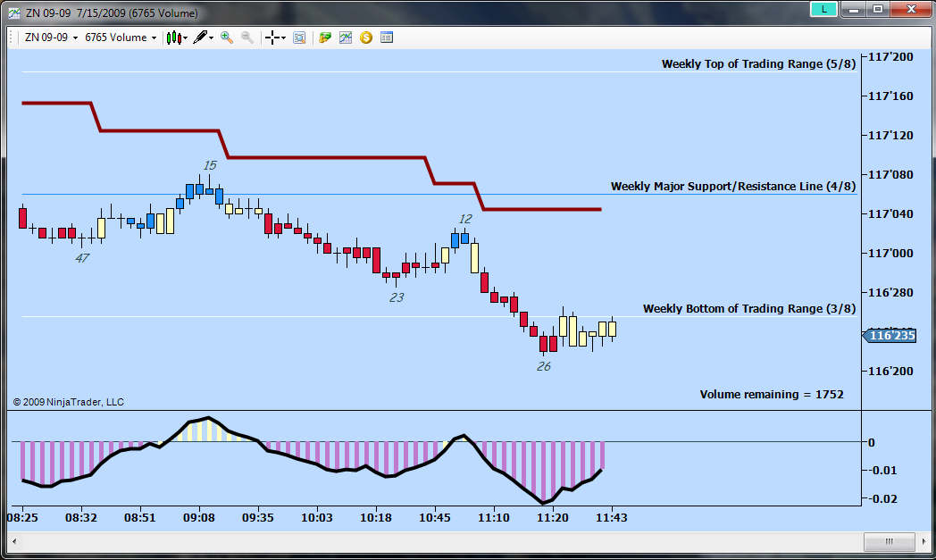Open the chart trader money icon

click(325, 38)
